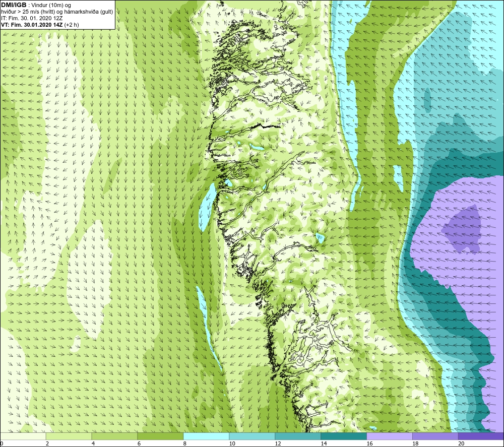Click the elongated cyan patch west of coast
Screen dimensions: 504x447
(x=206, y=207)
